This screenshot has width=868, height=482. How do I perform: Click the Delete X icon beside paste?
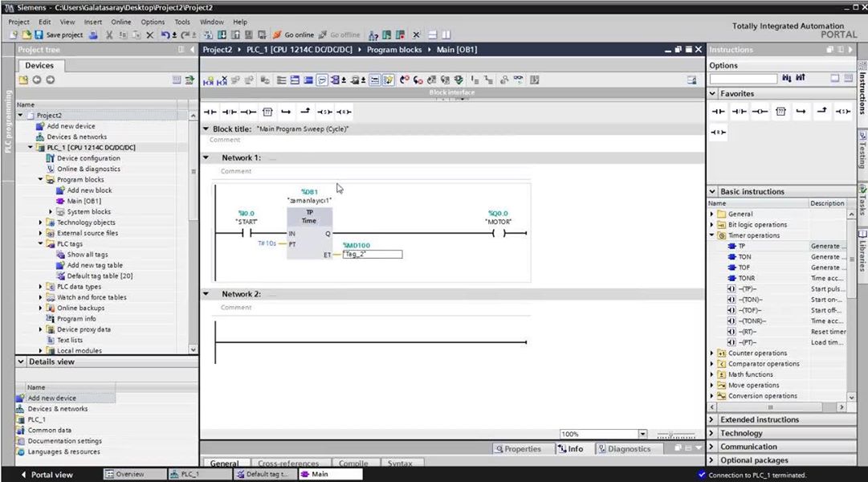point(149,35)
